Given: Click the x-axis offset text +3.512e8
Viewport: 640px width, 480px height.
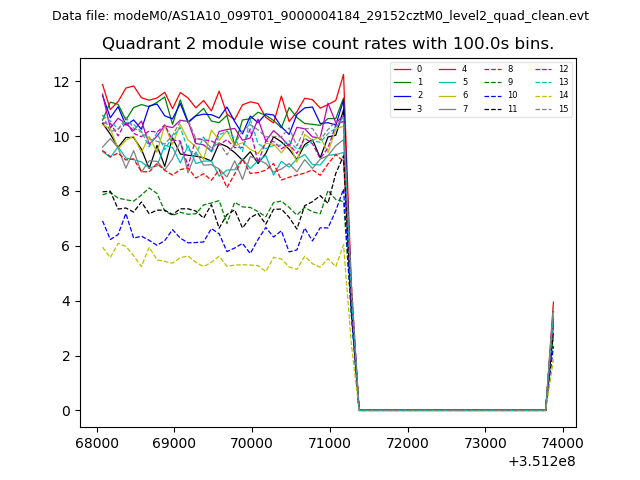Looking at the screenshot, I should [541, 461].
